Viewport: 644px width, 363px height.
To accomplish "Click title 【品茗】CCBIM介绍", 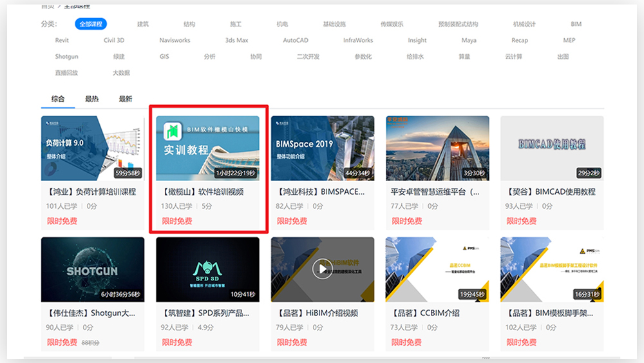I will 425,313.
